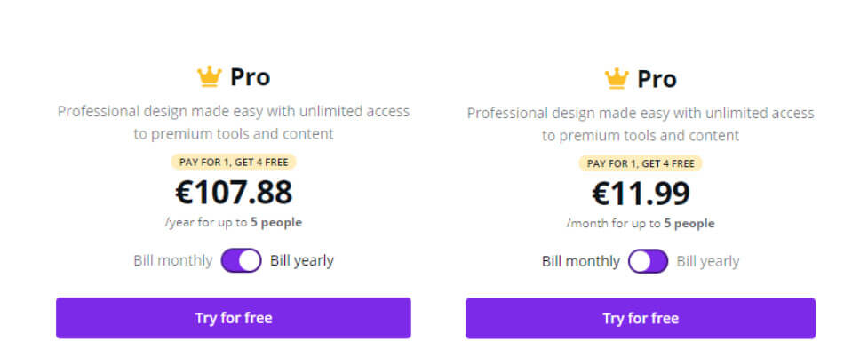Click Try for free under €107.88 plan
The width and height of the screenshot is (868, 357).
234,318
